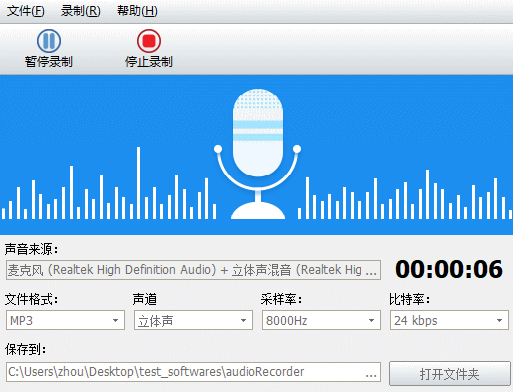This screenshot has width=513, height=392.
Task: Click the 00:00:06 recording timer
Action: click(449, 269)
